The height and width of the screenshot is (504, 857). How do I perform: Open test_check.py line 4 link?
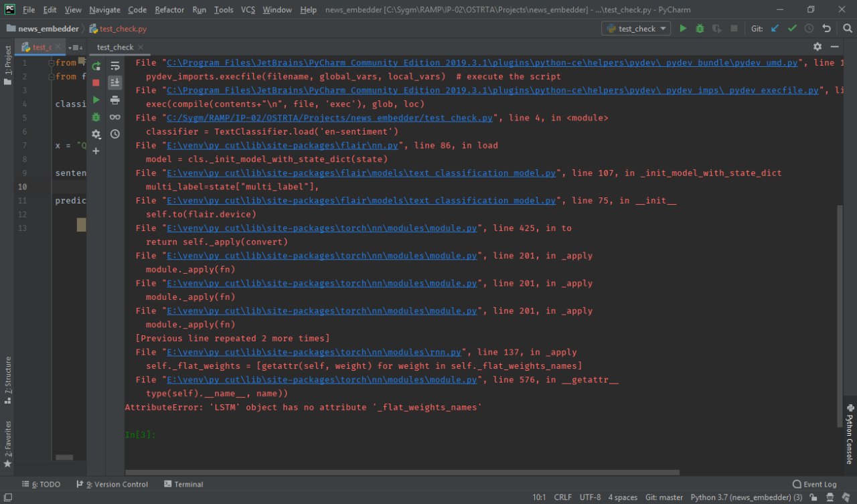[x=329, y=117]
